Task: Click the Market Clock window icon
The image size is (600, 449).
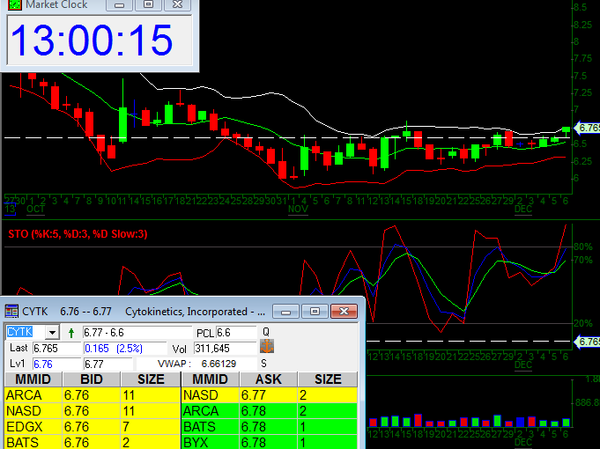Action: point(10,6)
